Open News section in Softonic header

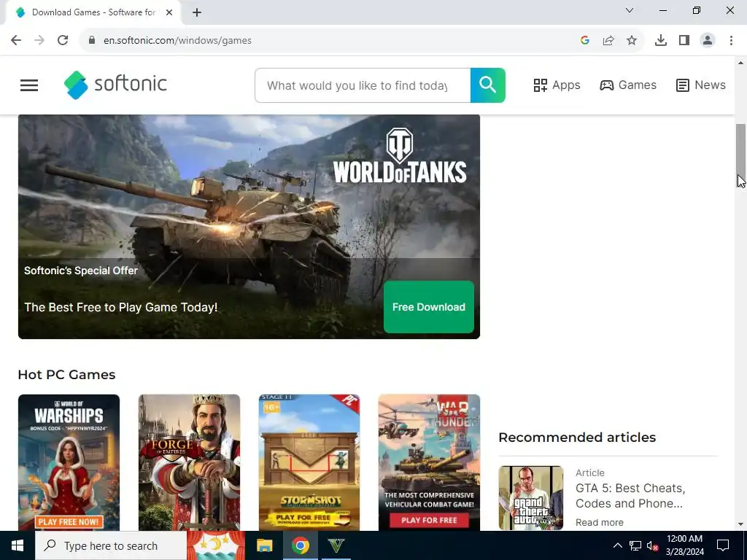pyautogui.click(x=701, y=85)
